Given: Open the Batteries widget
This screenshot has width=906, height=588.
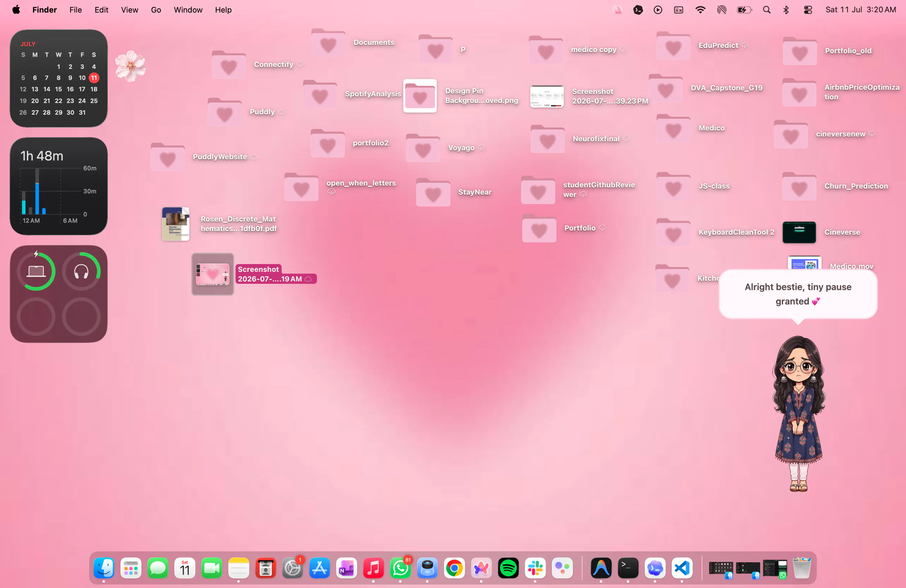Looking at the screenshot, I should point(59,294).
